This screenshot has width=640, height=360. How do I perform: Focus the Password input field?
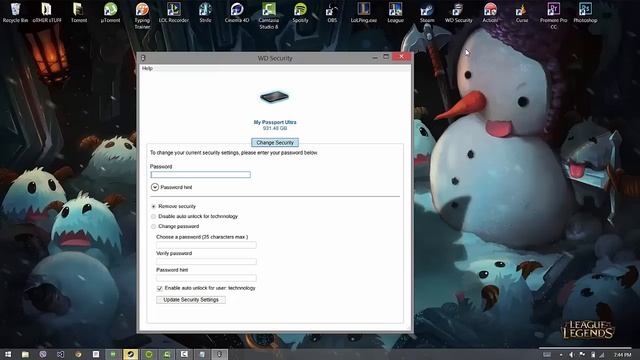point(200,175)
